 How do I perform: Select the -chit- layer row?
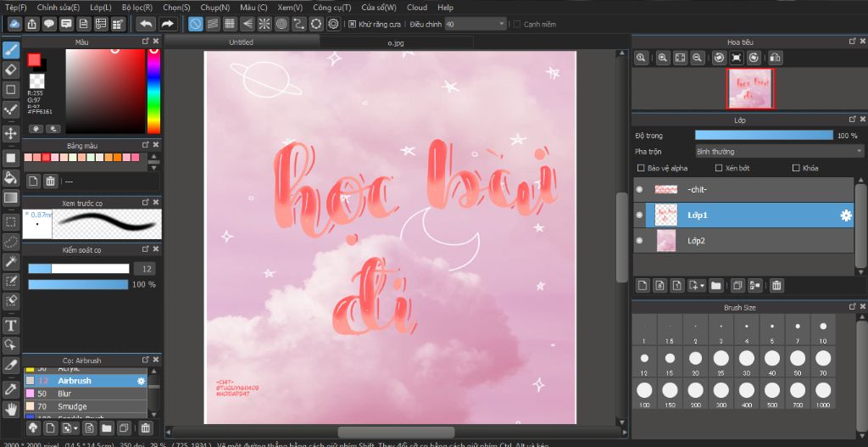743,189
